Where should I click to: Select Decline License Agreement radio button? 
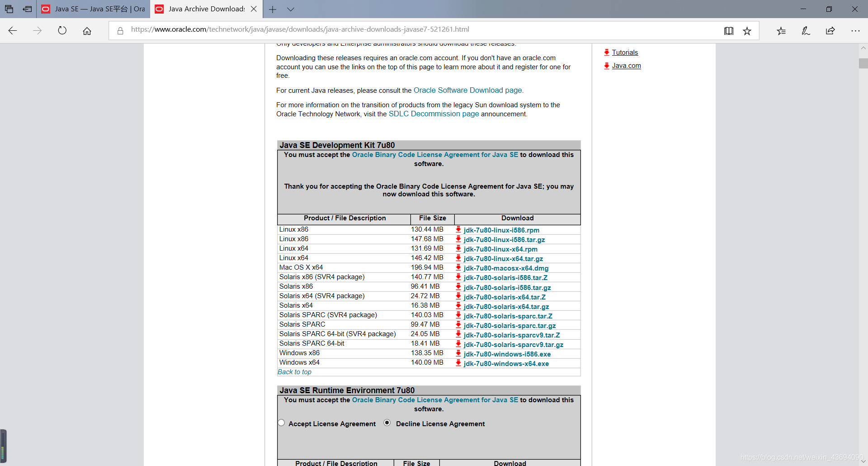tap(387, 423)
